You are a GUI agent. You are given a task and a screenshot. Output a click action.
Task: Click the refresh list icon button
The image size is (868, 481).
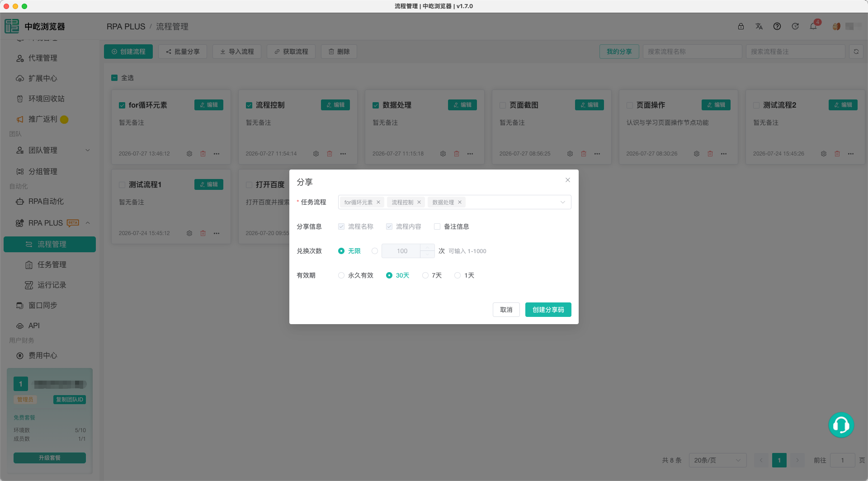[x=856, y=52]
